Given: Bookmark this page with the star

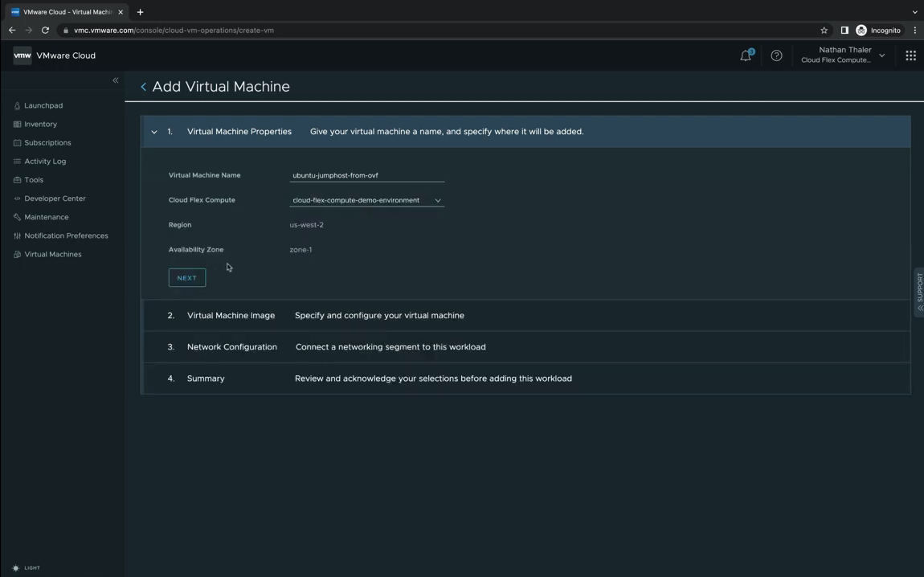Looking at the screenshot, I should (824, 30).
